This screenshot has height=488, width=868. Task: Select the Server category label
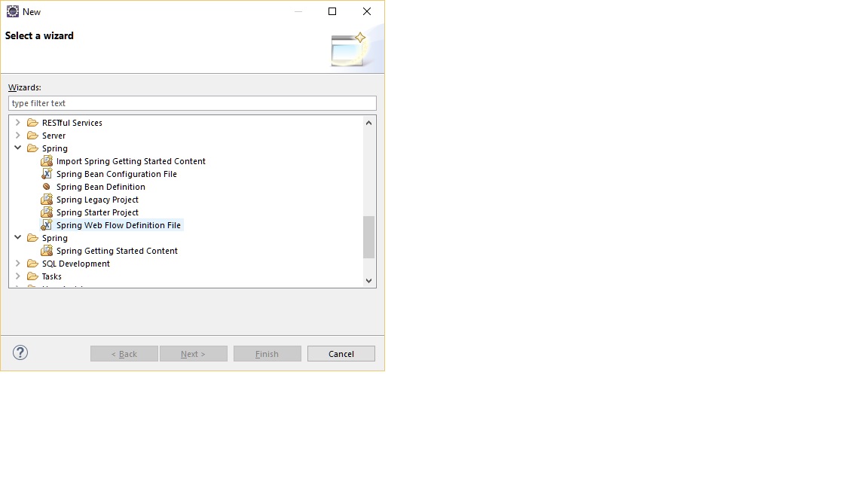tap(53, 136)
